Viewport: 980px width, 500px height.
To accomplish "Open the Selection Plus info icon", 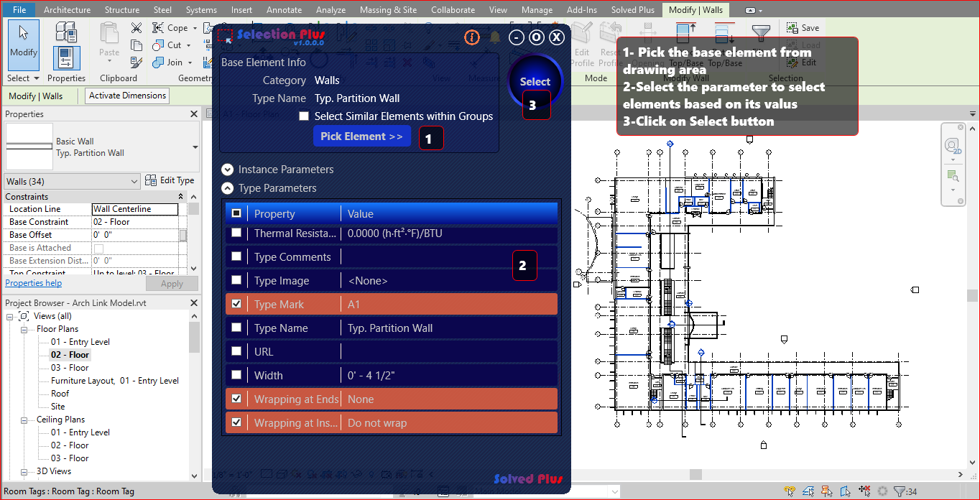I will pyautogui.click(x=471, y=37).
